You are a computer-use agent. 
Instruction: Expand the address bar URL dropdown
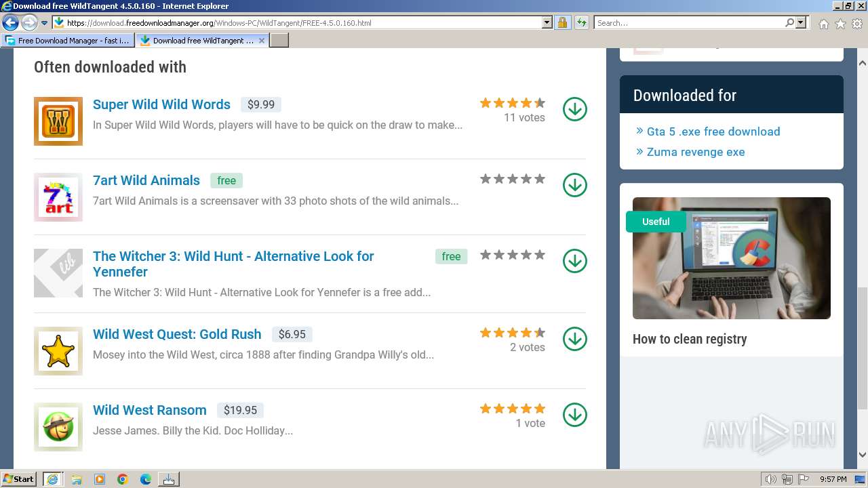(x=547, y=22)
